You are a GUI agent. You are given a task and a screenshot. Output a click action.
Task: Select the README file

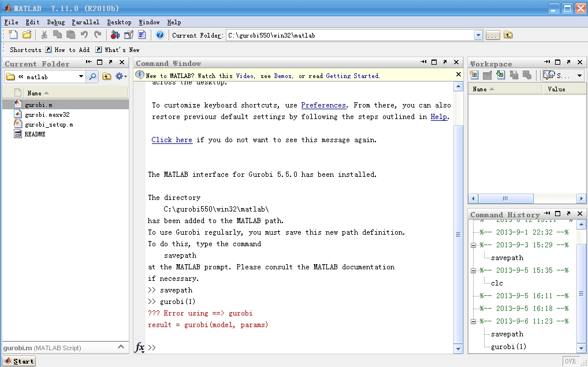pos(35,134)
